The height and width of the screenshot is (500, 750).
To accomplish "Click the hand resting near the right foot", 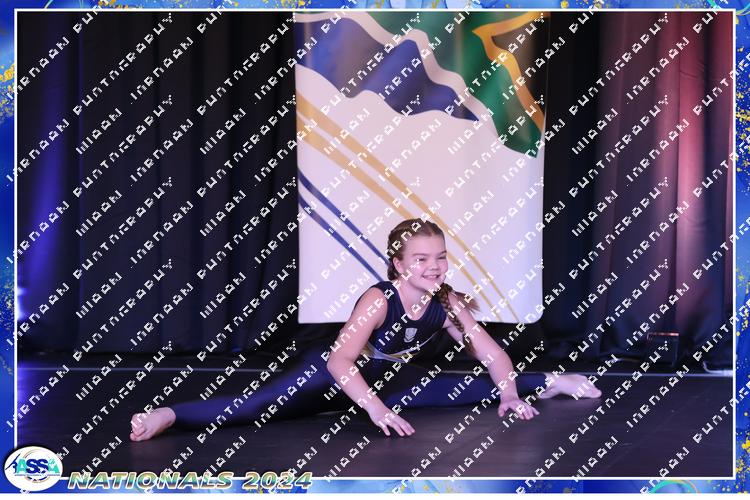I will (518, 406).
